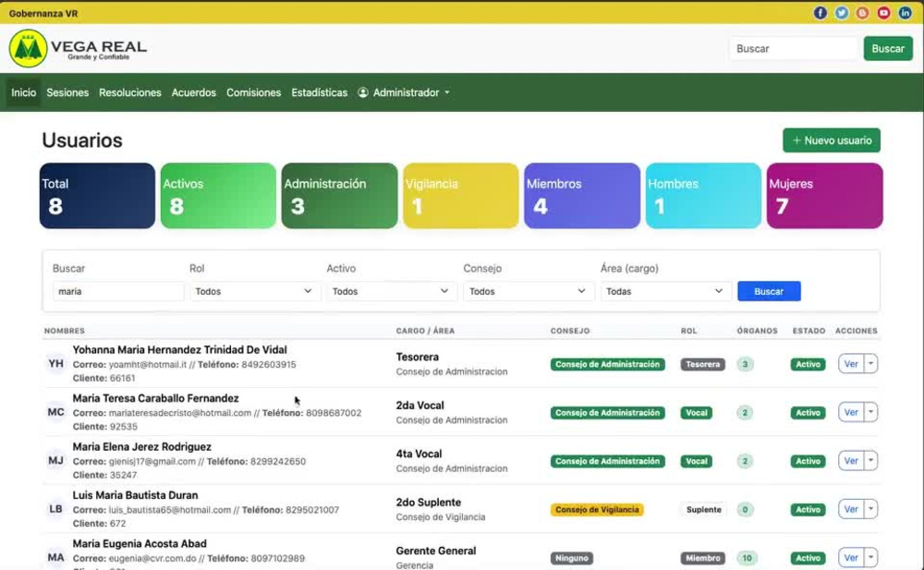This screenshot has width=924, height=570.
Task: Click the Administrador user icon
Action: pyautogui.click(x=363, y=92)
